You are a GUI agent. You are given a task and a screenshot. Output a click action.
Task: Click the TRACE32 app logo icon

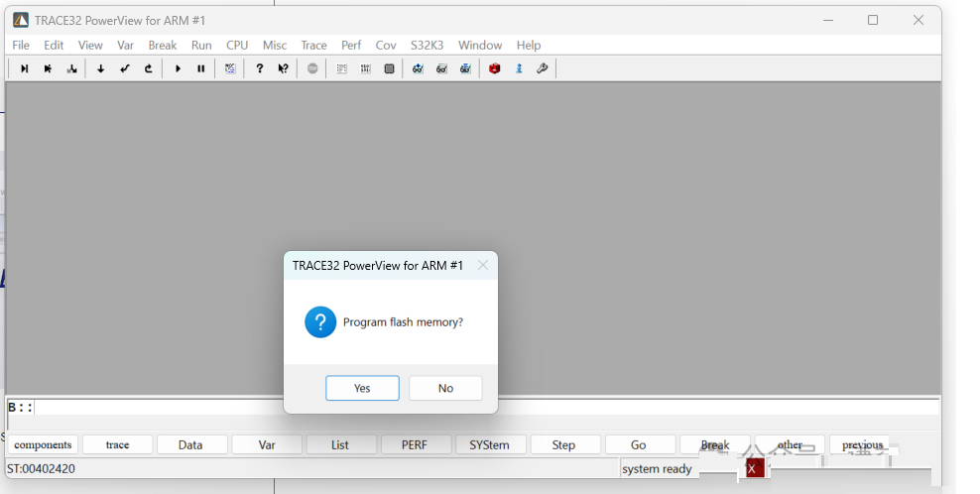[x=21, y=20]
